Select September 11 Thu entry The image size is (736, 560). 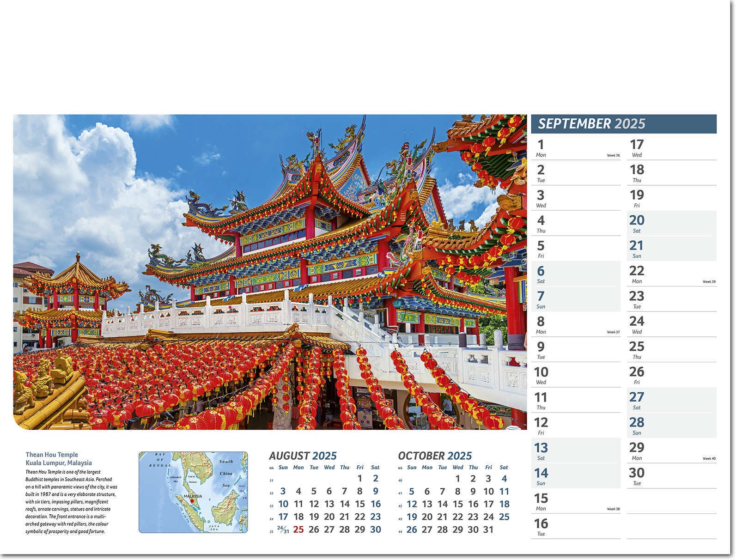576,401
